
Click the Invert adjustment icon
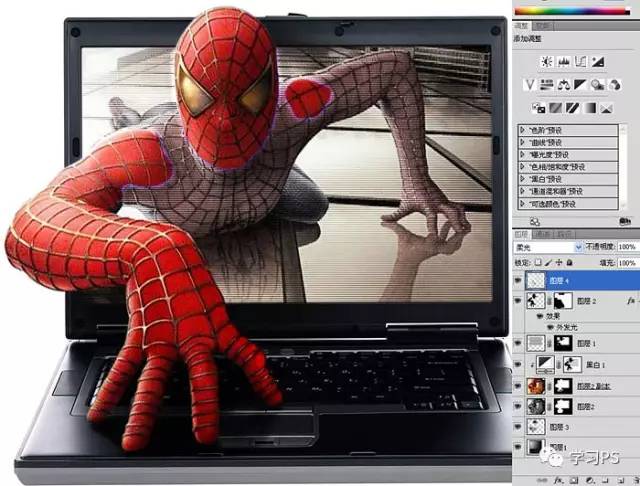(538, 107)
